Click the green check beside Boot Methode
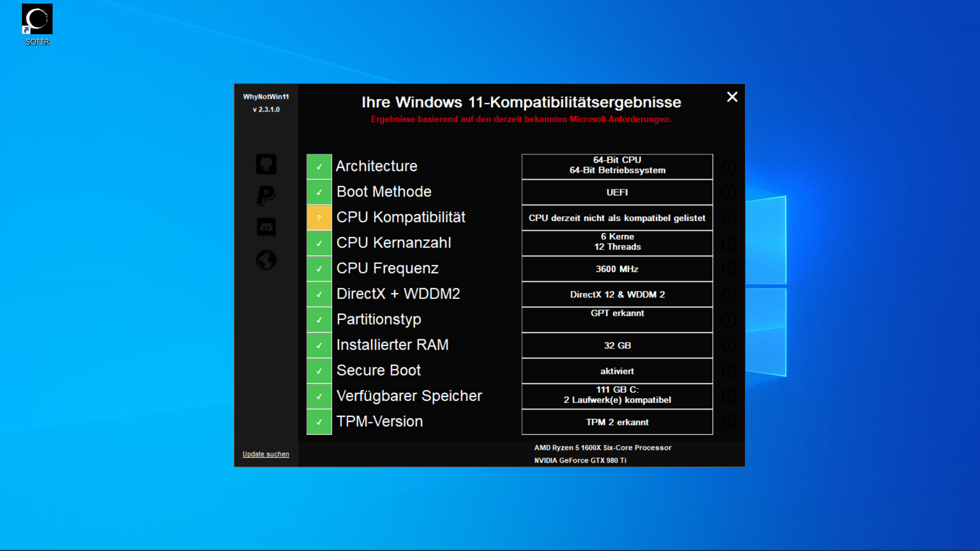This screenshot has width=980, height=551. click(319, 192)
